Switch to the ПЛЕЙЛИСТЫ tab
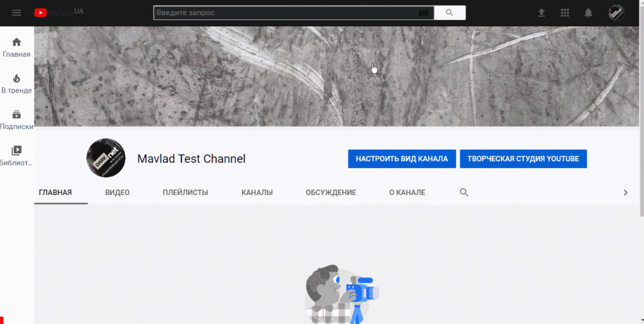This screenshot has width=644, height=324. pos(185,193)
